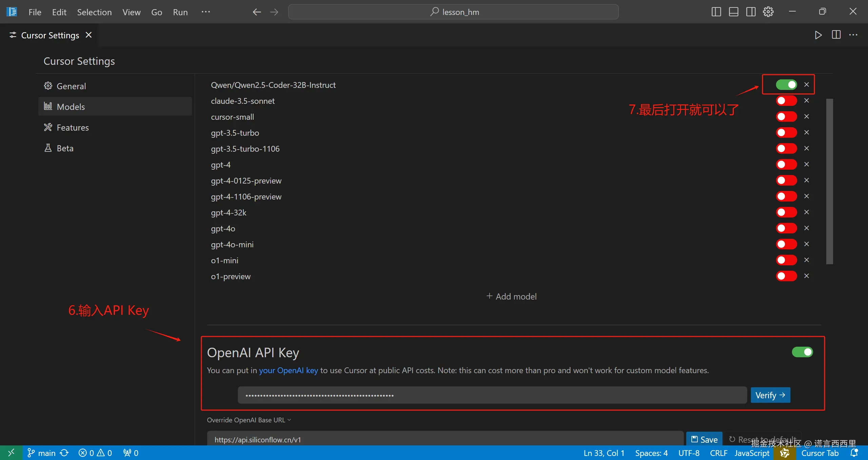Open the title bar overflow menu (three dots)

coord(206,12)
